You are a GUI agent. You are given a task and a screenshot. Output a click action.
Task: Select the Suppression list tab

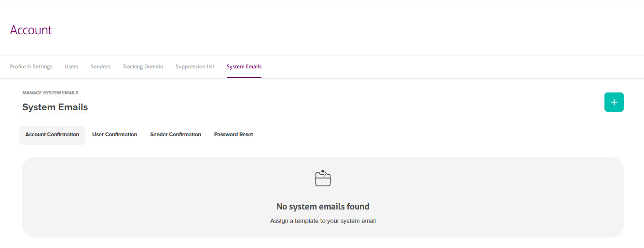[x=195, y=66]
